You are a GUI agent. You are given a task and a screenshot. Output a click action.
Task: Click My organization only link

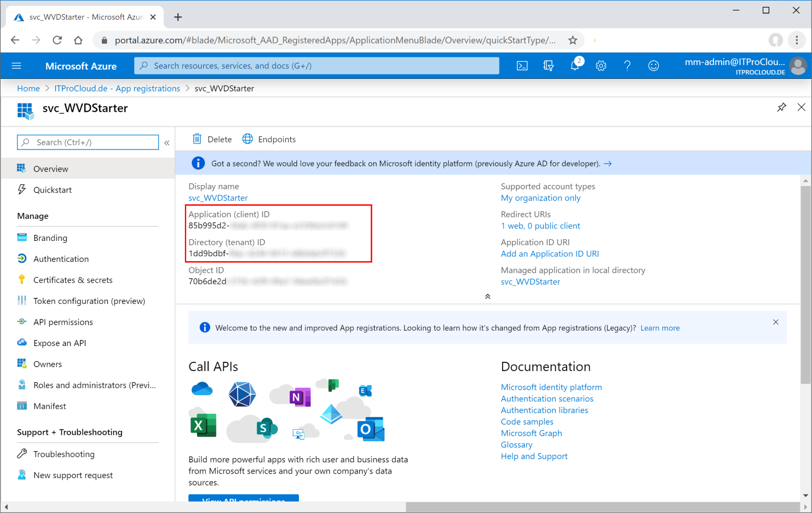click(x=540, y=198)
